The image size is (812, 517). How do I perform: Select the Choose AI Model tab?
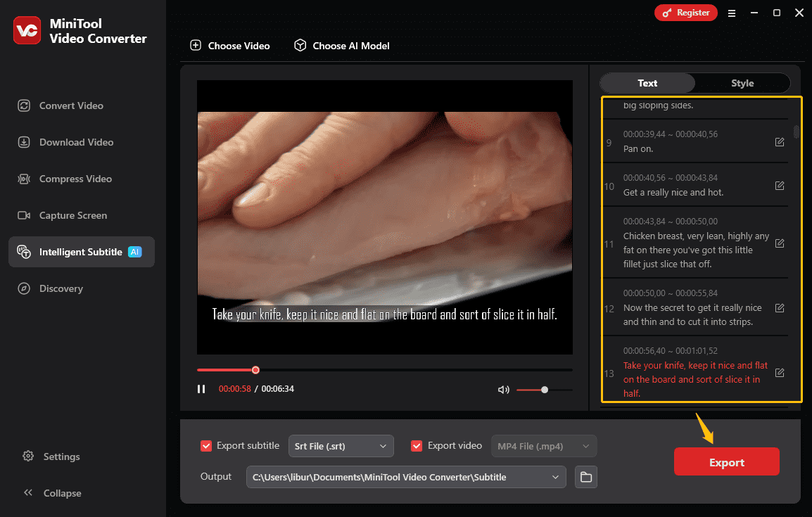coord(341,46)
